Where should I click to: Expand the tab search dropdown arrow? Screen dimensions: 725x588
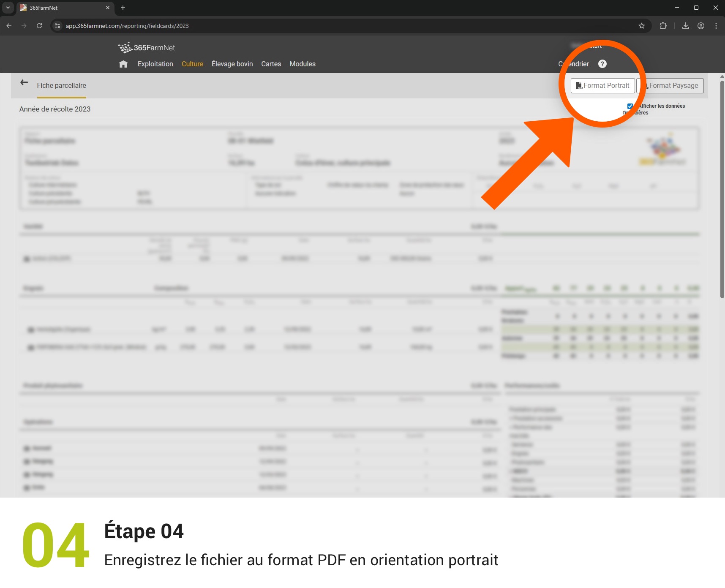point(8,8)
